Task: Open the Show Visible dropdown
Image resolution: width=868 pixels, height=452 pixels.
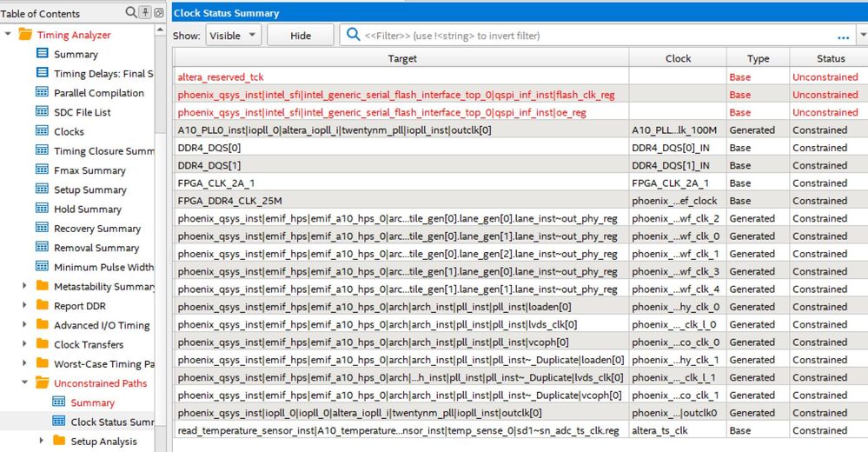Action: click(233, 36)
